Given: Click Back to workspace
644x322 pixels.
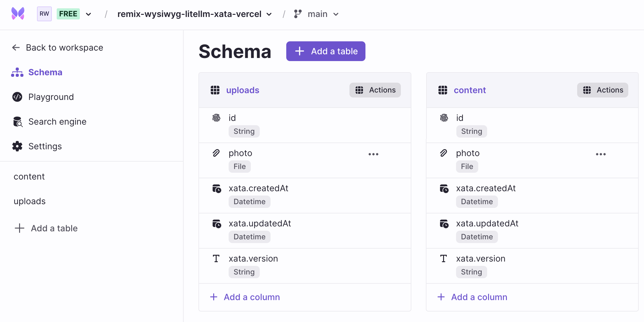Looking at the screenshot, I should click(64, 47).
